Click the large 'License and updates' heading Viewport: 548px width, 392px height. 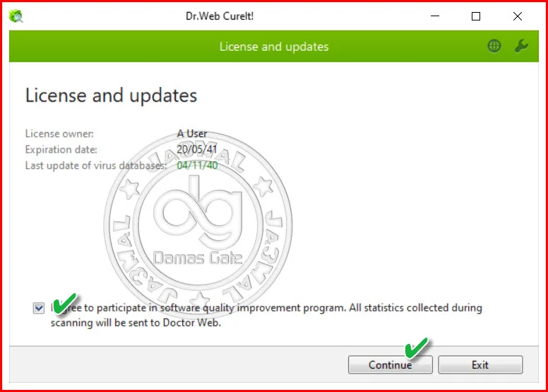[111, 95]
